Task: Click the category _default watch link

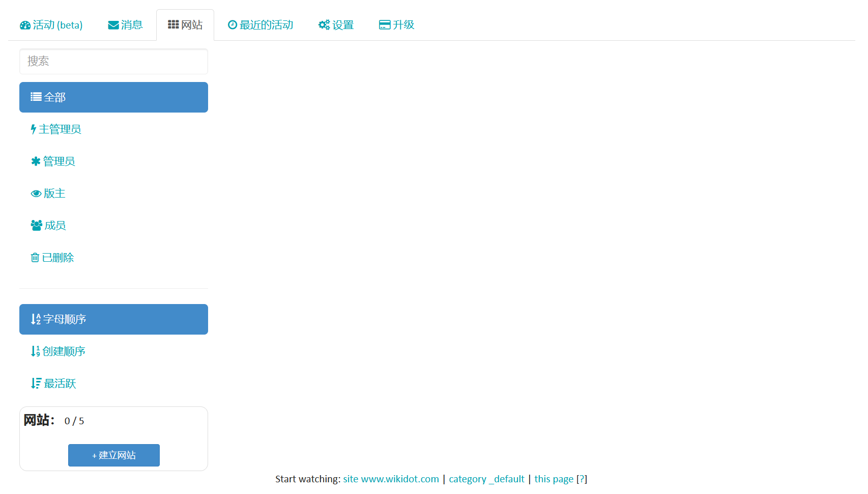Action: click(486, 479)
